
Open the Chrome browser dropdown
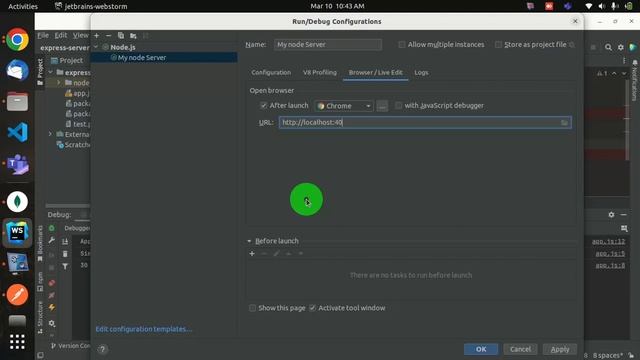[x=344, y=106]
